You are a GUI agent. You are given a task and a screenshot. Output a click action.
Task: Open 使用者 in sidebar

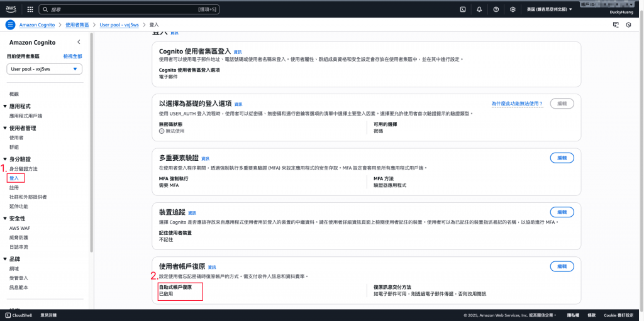pyautogui.click(x=16, y=138)
